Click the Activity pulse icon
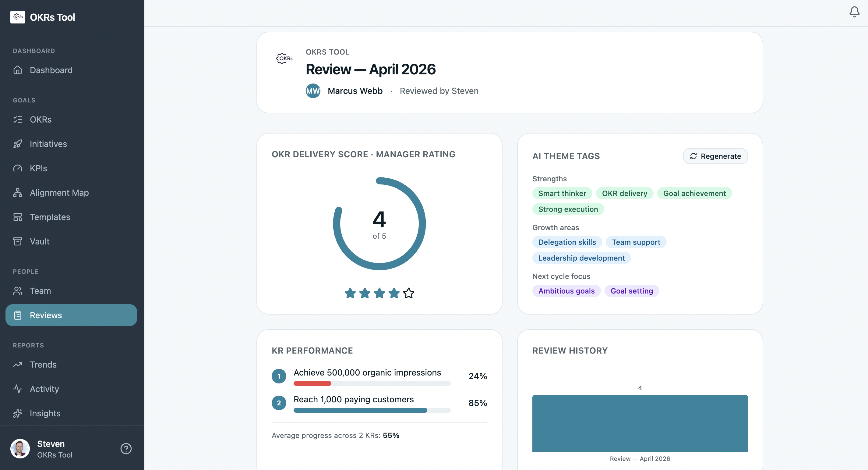This screenshot has height=470, width=868. coord(18,389)
